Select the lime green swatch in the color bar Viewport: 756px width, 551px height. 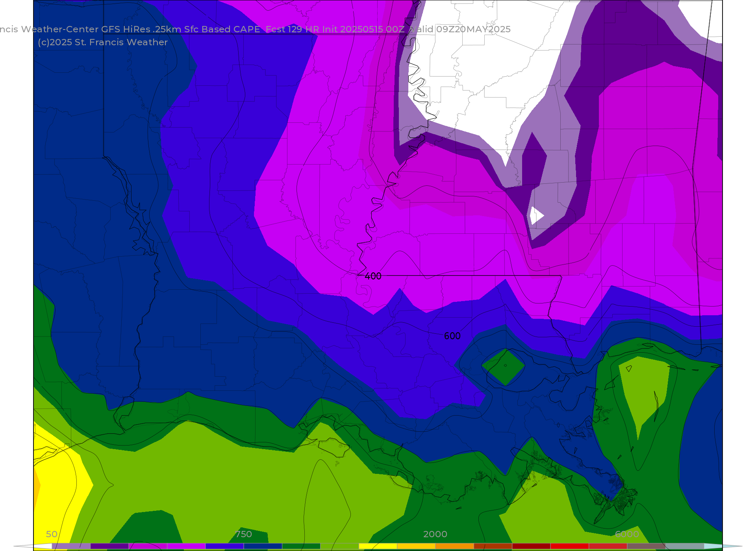click(339, 546)
